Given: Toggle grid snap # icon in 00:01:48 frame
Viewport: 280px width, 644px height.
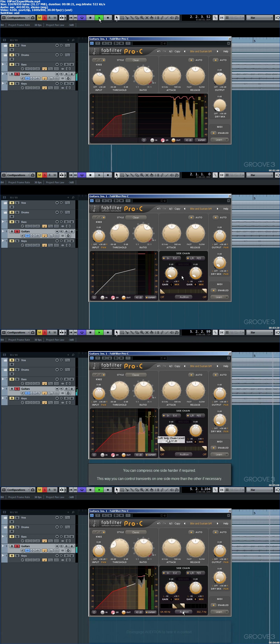Looking at the screenshot, I should click(227, 18).
